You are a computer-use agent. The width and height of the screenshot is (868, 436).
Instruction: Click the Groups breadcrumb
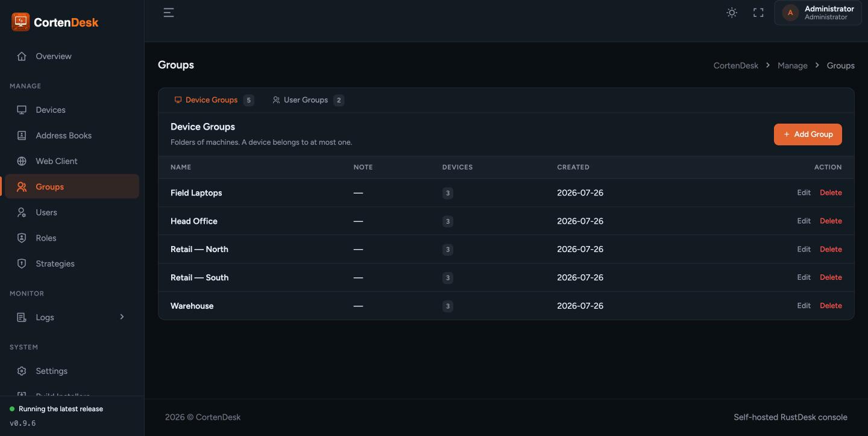pyautogui.click(x=840, y=65)
